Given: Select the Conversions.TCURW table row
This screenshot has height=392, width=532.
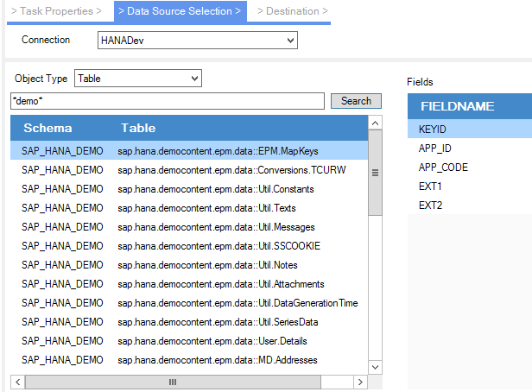Looking at the screenshot, I should click(x=189, y=170).
